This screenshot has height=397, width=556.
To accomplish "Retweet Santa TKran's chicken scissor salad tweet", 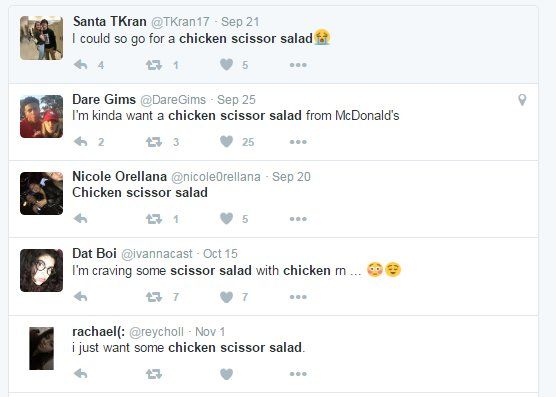I will 154,65.
